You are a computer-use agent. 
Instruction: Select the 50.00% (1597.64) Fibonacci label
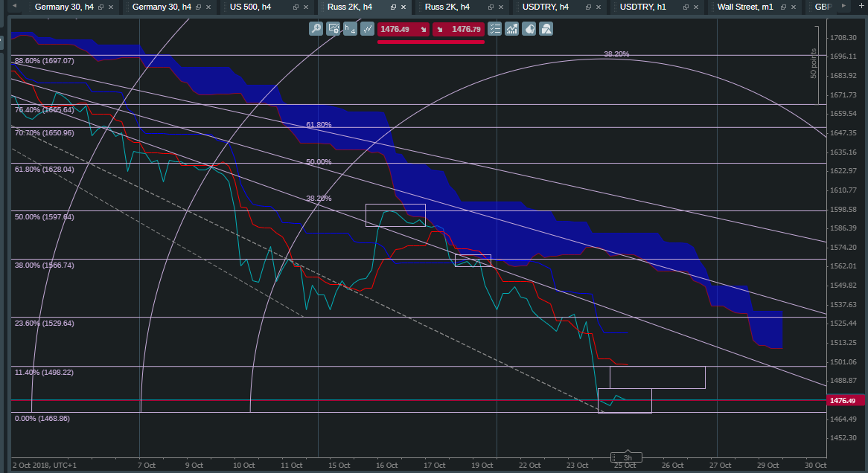44,217
